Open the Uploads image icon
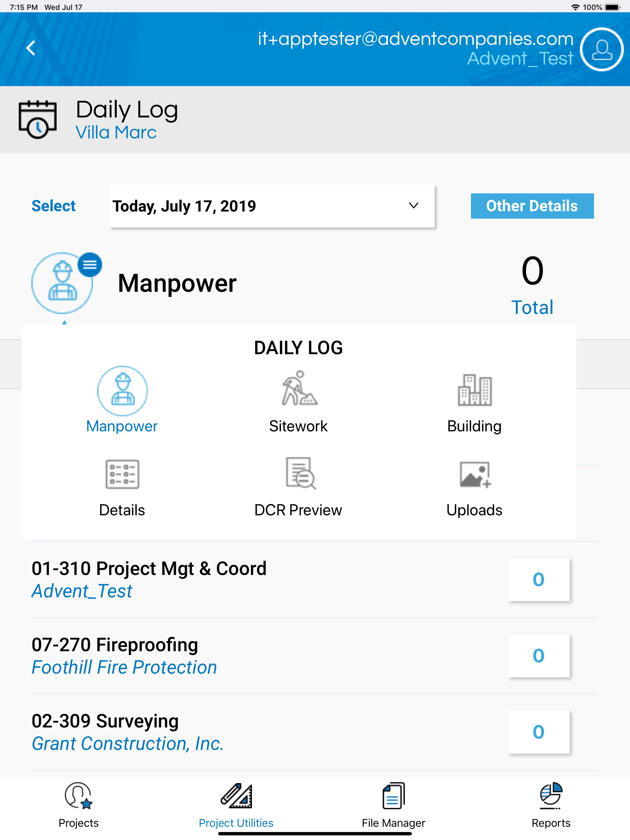The width and height of the screenshot is (630, 840). coord(475,475)
